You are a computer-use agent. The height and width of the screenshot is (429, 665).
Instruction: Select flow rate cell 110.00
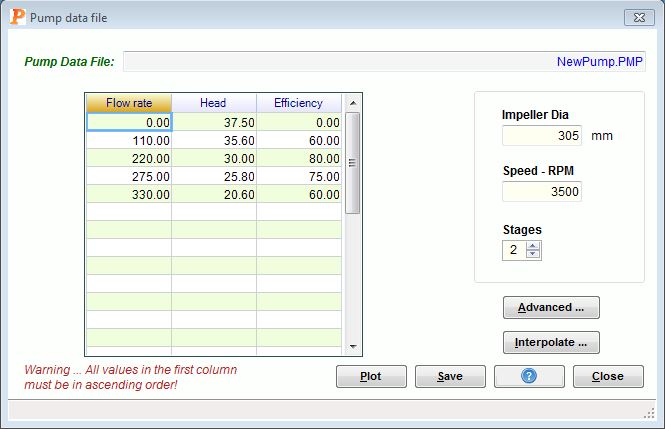pos(129,140)
